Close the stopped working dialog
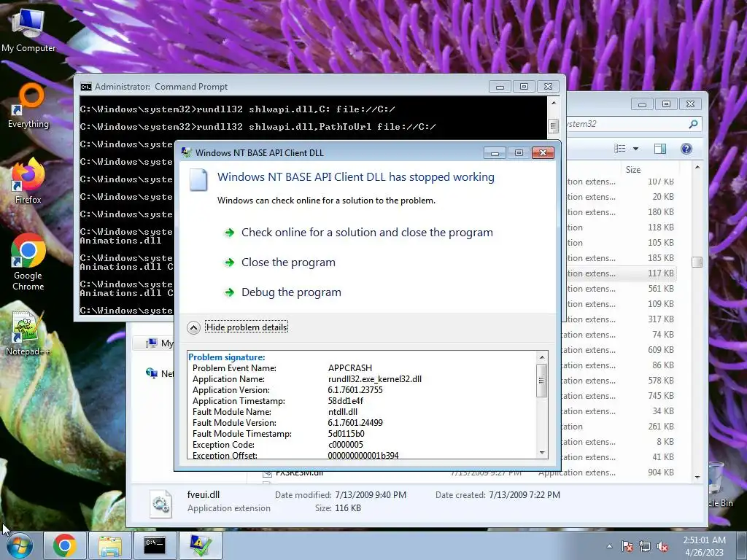The image size is (747, 560). [x=543, y=153]
